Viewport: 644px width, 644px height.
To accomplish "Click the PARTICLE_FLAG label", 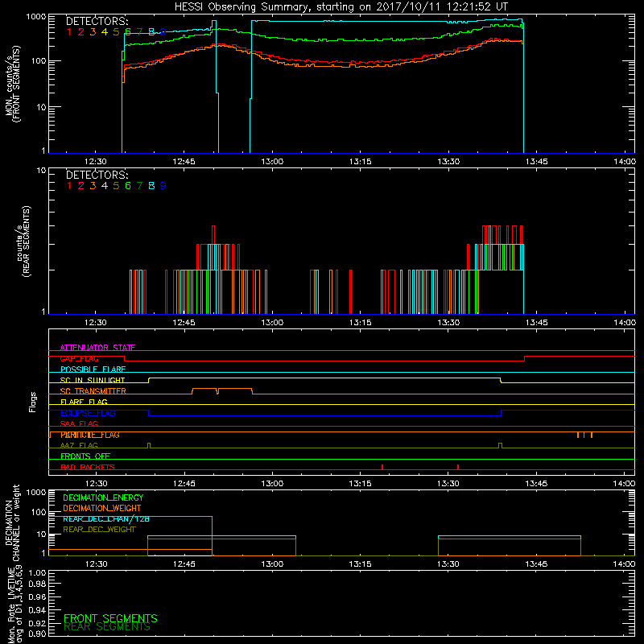I will pos(90,435).
